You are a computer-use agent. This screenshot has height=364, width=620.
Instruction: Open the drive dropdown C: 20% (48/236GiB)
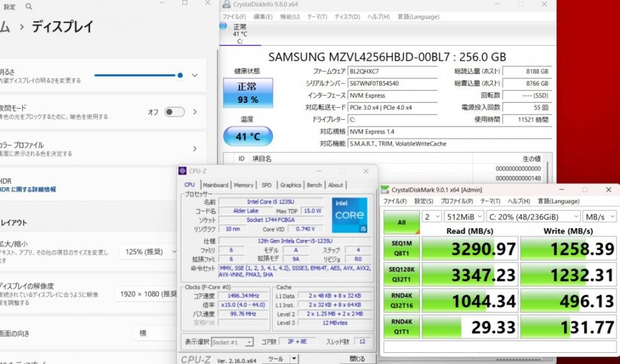[x=533, y=217]
